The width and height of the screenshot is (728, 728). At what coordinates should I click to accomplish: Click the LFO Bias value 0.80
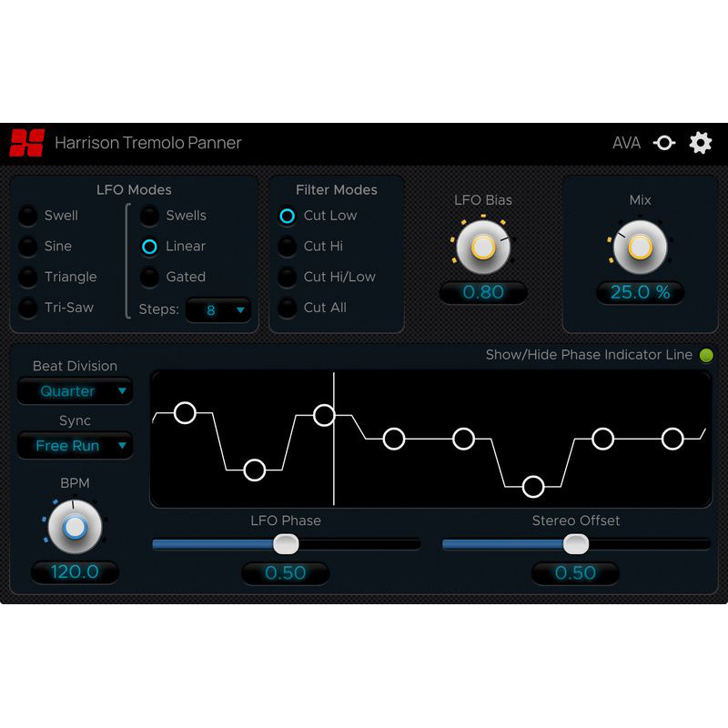click(483, 292)
